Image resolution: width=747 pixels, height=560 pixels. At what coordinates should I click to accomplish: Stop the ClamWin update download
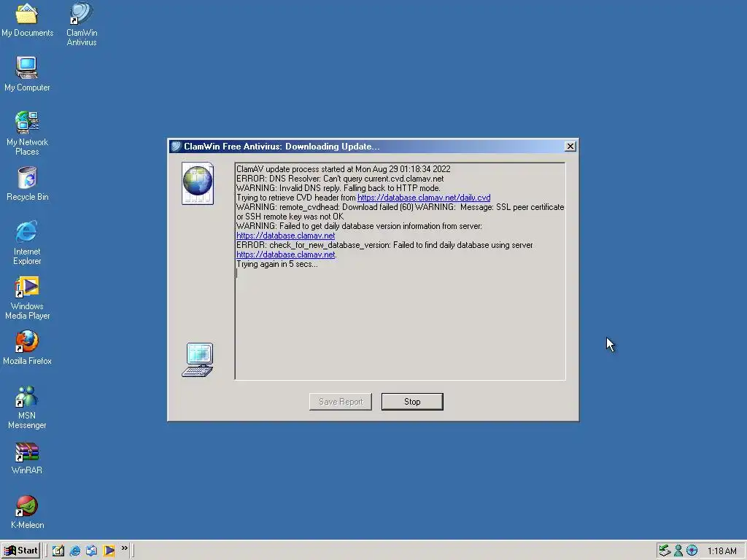point(412,402)
